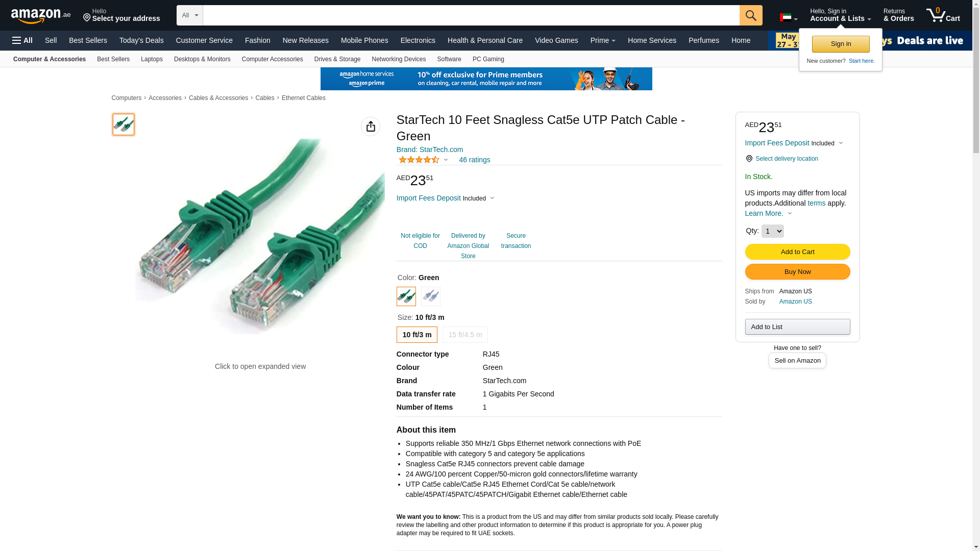Click the share icon on product image
The width and height of the screenshot is (980, 551).
(x=371, y=127)
